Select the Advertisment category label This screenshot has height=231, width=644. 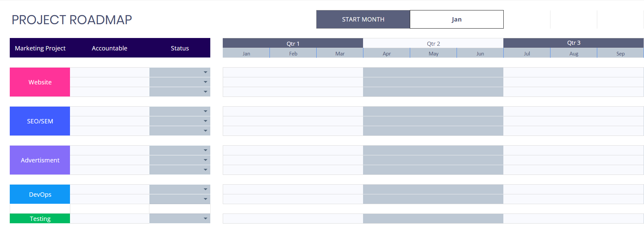(x=40, y=160)
